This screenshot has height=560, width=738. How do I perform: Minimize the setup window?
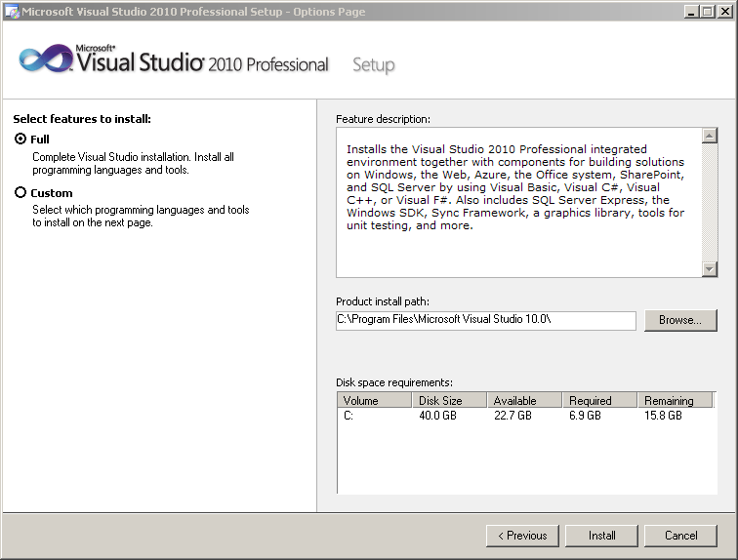pos(690,12)
